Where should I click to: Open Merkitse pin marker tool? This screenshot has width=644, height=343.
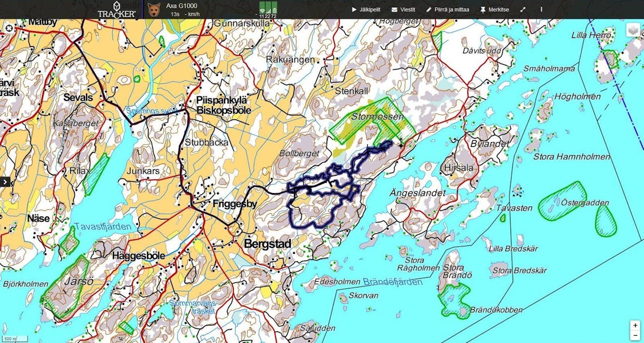pyautogui.click(x=495, y=9)
